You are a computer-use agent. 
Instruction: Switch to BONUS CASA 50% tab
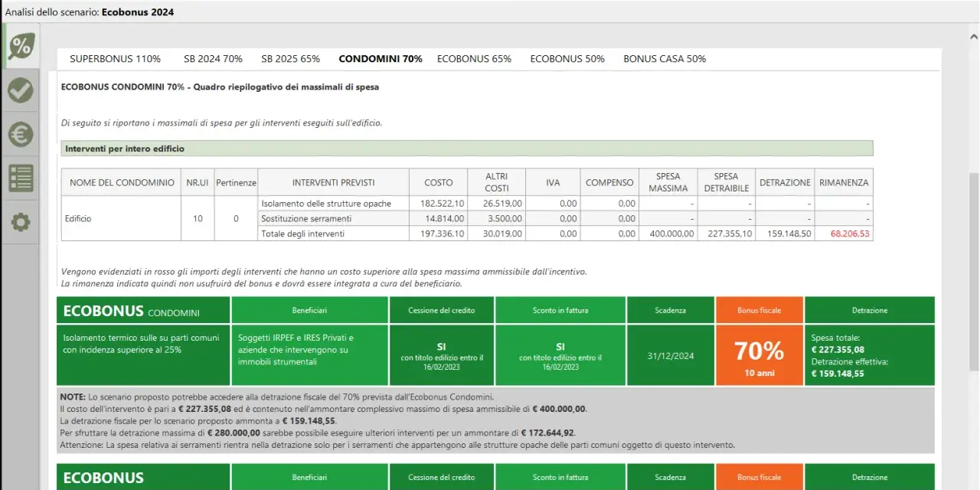[665, 59]
